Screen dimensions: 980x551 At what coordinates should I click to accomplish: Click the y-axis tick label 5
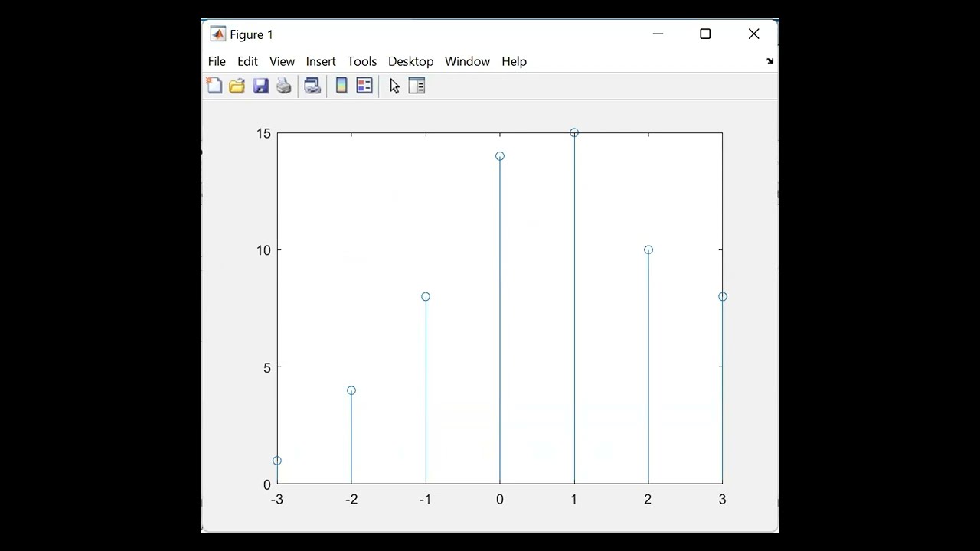pyautogui.click(x=267, y=367)
